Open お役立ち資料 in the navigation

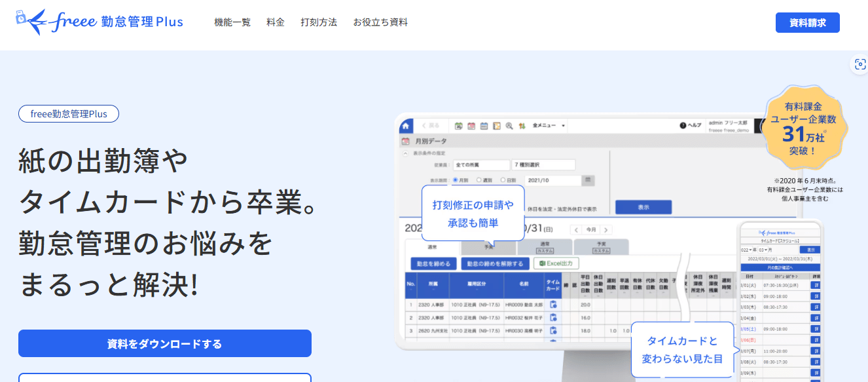click(x=380, y=22)
